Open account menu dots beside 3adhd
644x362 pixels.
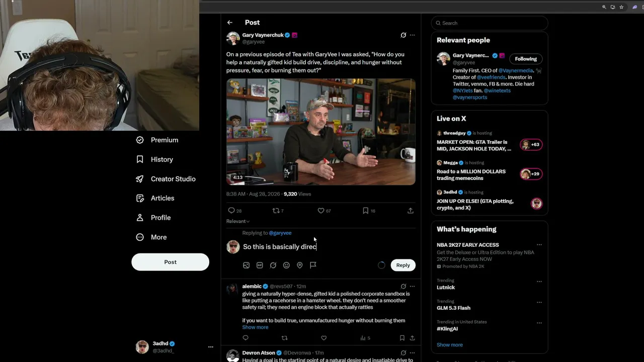point(211,347)
